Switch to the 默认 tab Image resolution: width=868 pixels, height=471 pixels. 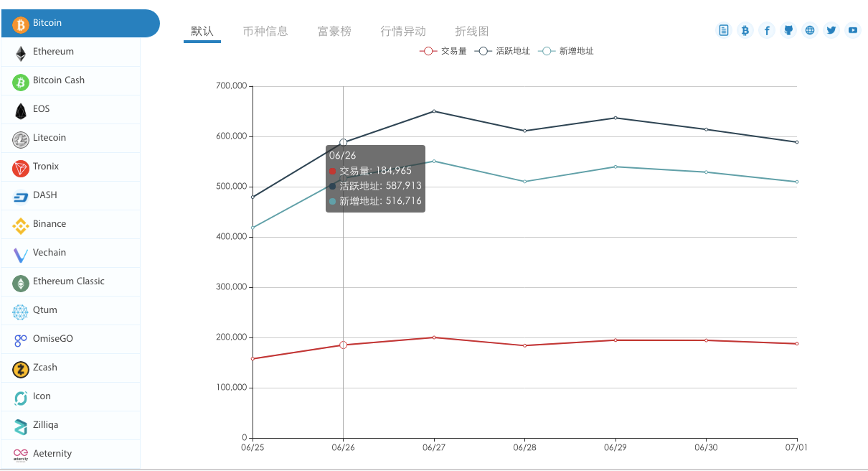(x=202, y=32)
